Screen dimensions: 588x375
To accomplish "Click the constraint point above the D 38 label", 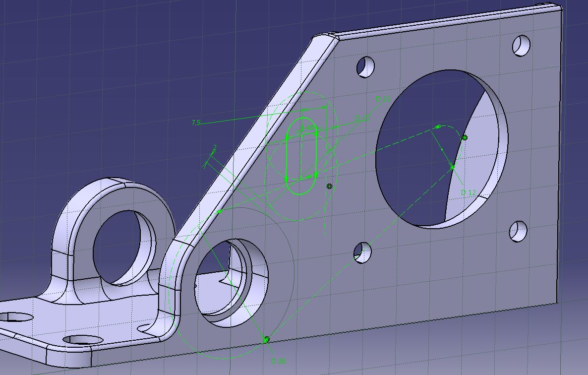I will [x=267, y=339].
